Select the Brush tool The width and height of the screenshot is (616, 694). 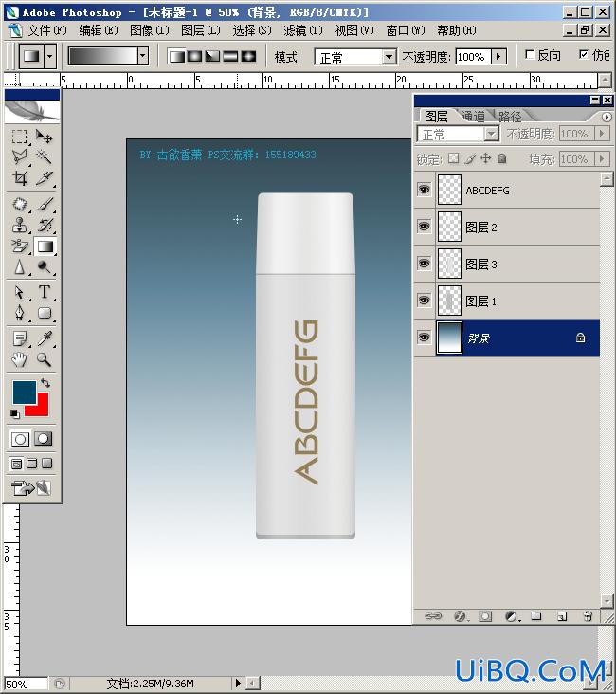pos(44,205)
